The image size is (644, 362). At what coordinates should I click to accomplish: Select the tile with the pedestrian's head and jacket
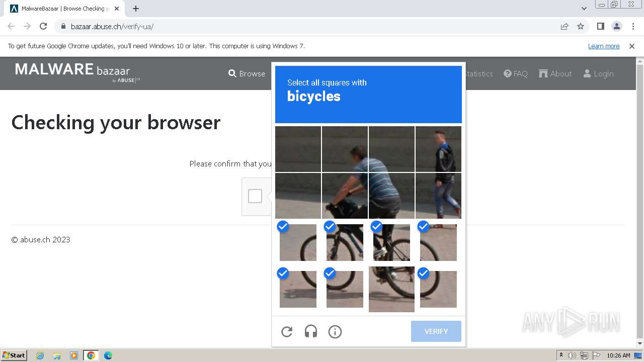click(438, 149)
